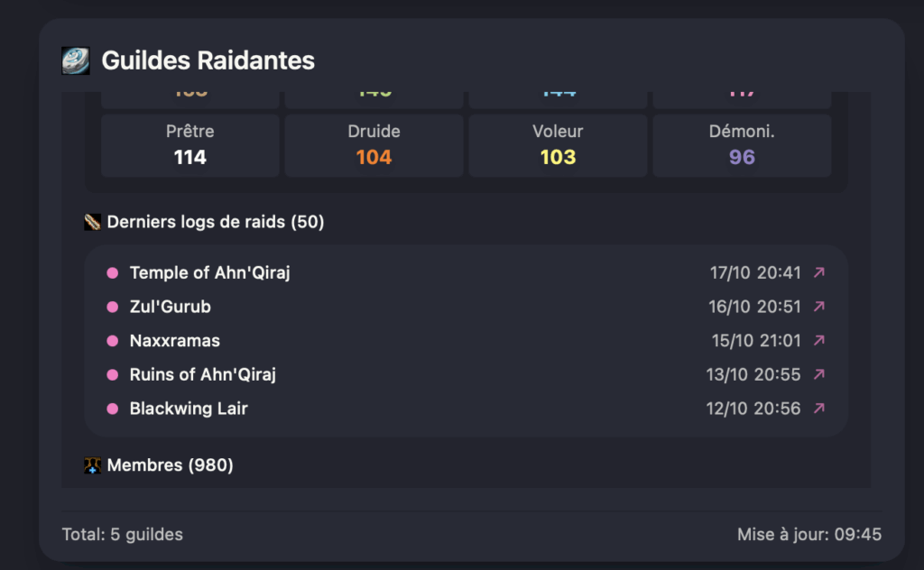This screenshot has width=924, height=570.
Task: Select the Prêtre class card
Action: (190, 145)
